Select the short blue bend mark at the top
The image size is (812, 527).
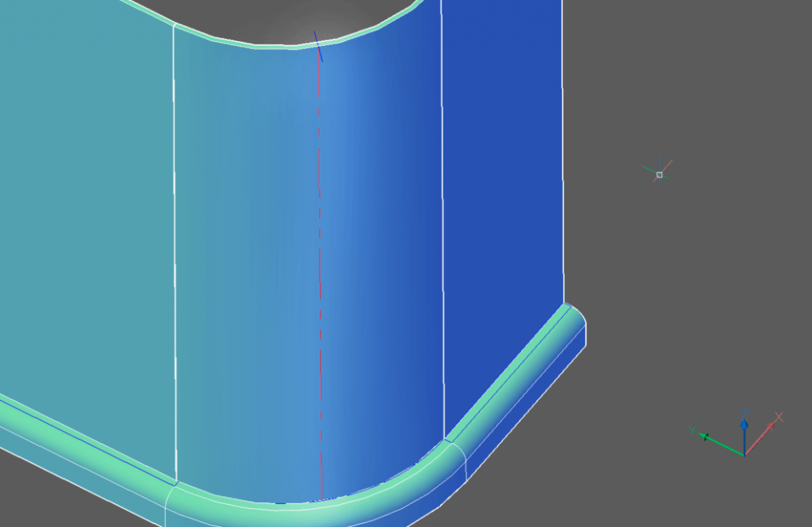(x=316, y=44)
